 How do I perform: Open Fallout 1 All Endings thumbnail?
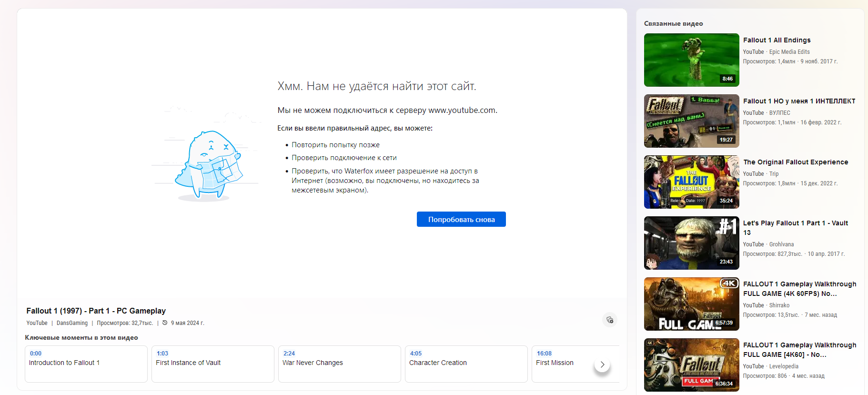(x=691, y=60)
